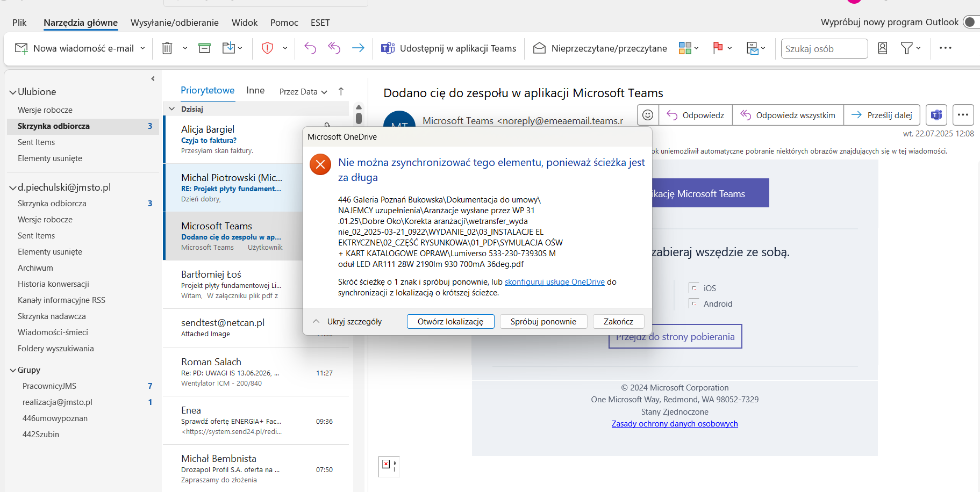Viewport: 980px width, 492px height.
Task: Collapse the d.piechulski@jmsto.pl account tree
Action: 13,188
